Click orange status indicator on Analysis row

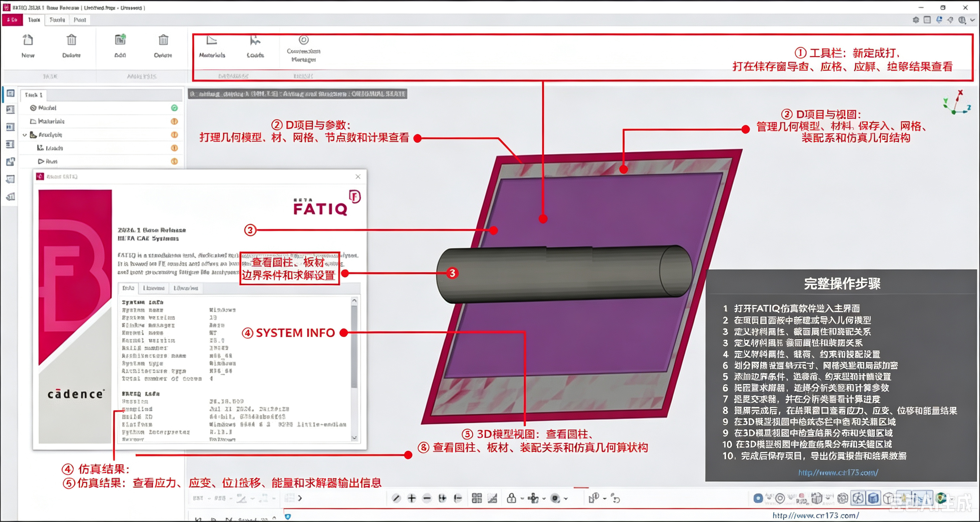coord(174,135)
